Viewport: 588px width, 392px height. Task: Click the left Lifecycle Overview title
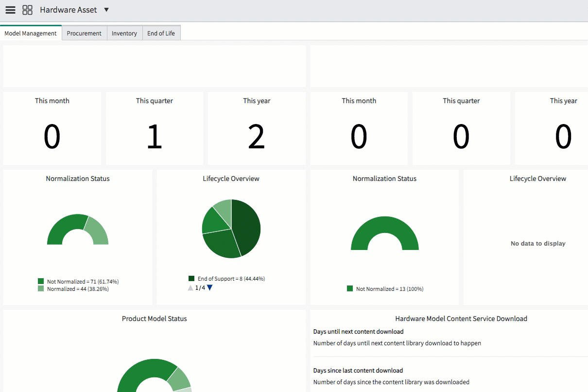(231, 178)
